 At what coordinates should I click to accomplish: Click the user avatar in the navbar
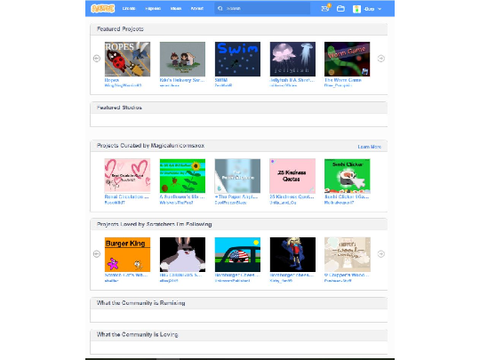pos(357,9)
